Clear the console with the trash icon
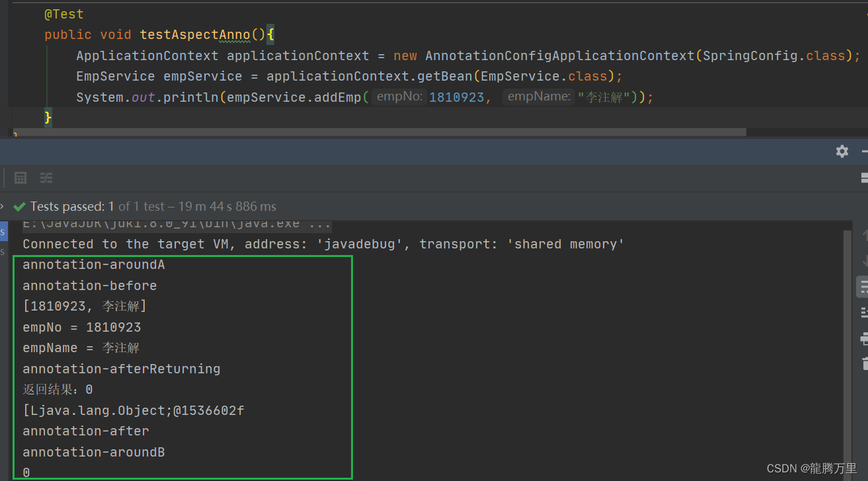 pyautogui.click(x=864, y=363)
